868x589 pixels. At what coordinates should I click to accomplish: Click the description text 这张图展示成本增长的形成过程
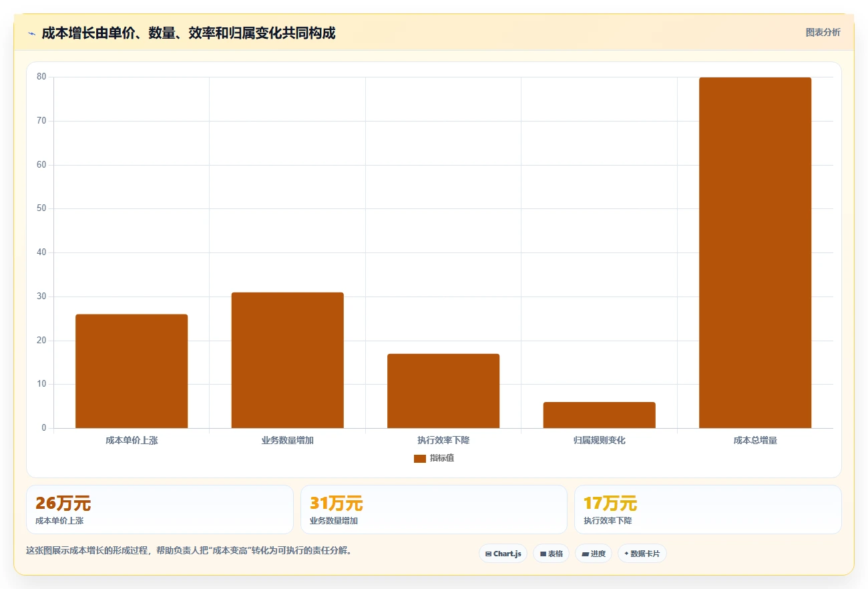(188, 551)
